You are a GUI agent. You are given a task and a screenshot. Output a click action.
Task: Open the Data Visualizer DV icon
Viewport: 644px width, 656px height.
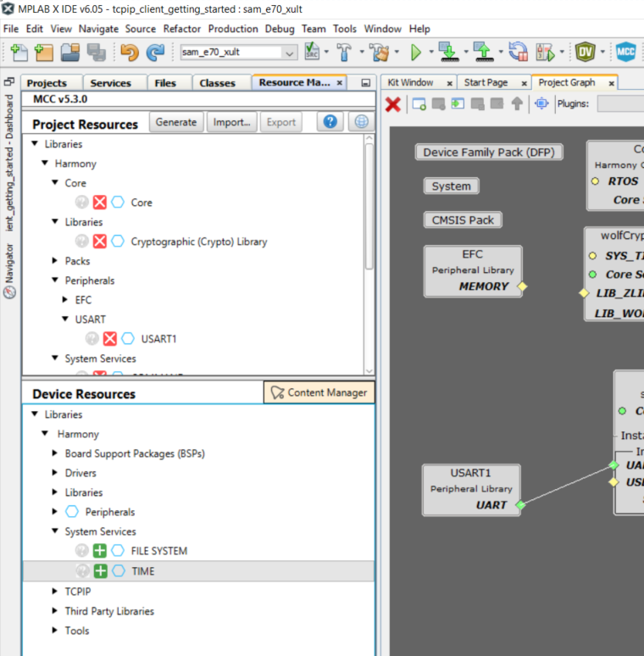[x=585, y=52]
